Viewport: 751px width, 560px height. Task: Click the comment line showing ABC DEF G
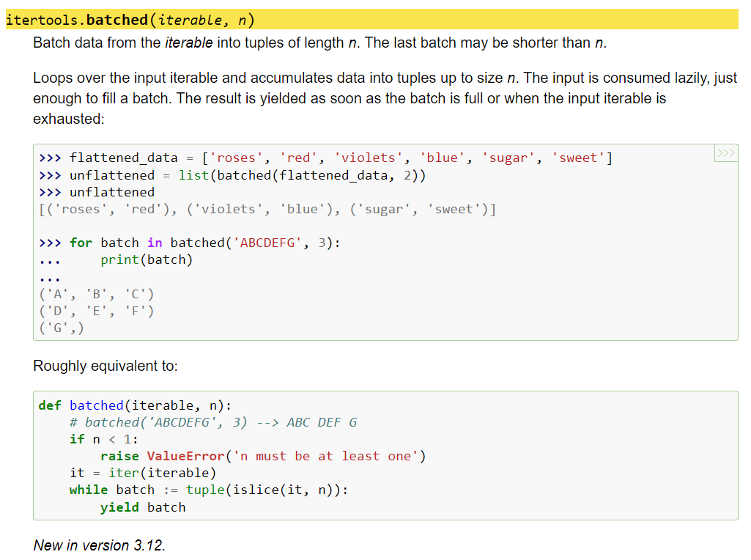[x=213, y=422]
